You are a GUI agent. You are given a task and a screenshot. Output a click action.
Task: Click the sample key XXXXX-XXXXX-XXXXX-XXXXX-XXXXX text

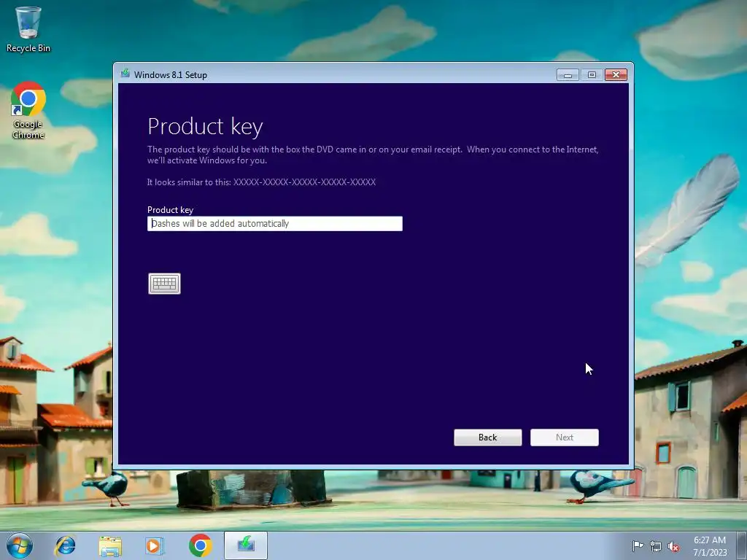304,182
